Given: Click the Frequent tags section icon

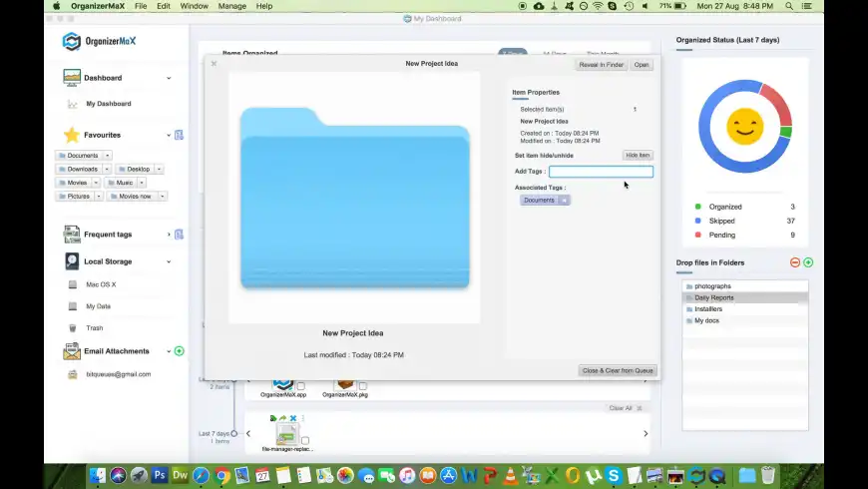Looking at the screenshot, I should pos(72,235).
